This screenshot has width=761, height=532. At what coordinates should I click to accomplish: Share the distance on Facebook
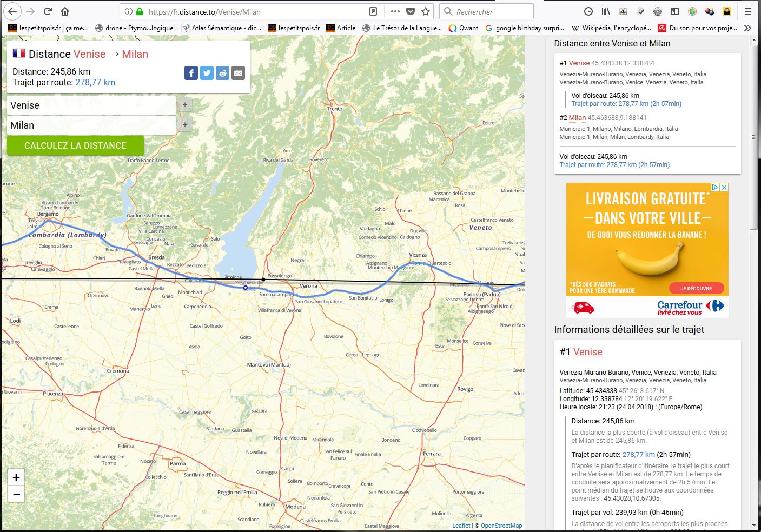pos(191,73)
